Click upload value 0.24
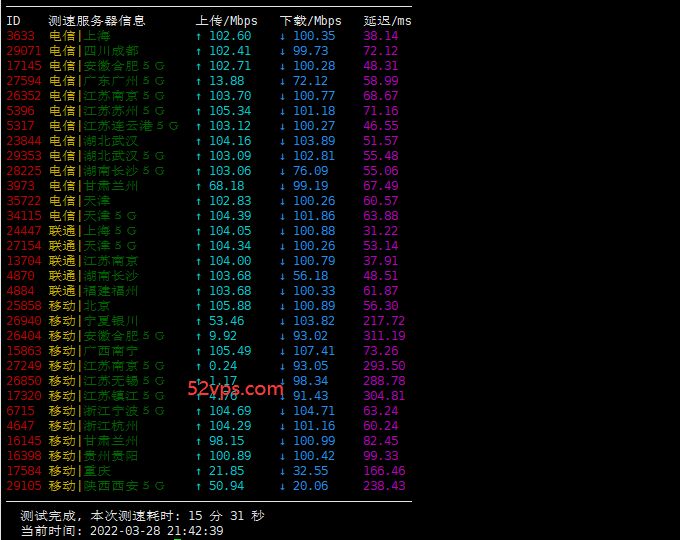Image resolution: width=680 pixels, height=540 pixels. (223, 366)
